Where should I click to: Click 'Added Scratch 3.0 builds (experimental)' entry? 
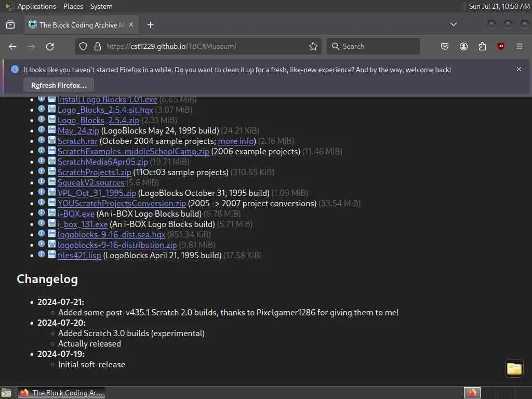point(131,333)
